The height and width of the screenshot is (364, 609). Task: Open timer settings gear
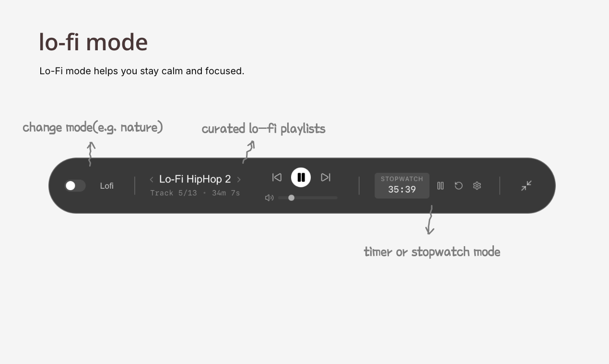pos(477,185)
